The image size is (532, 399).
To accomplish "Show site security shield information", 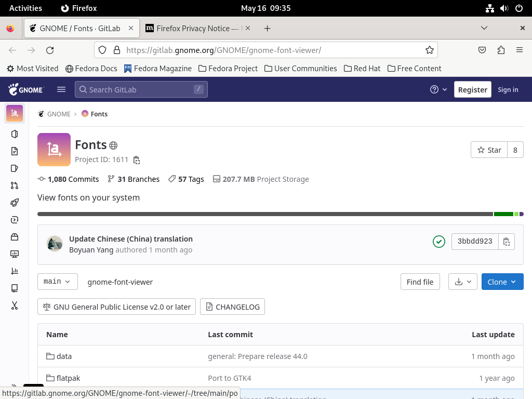I will (102, 50).
